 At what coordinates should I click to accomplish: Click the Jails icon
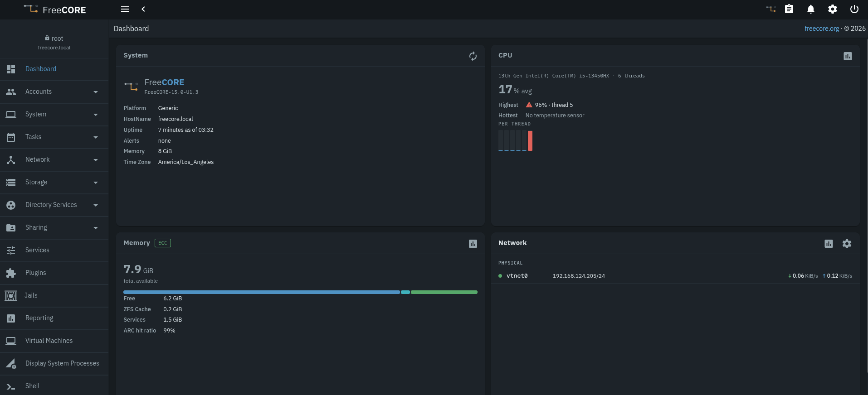coord(11,296)
